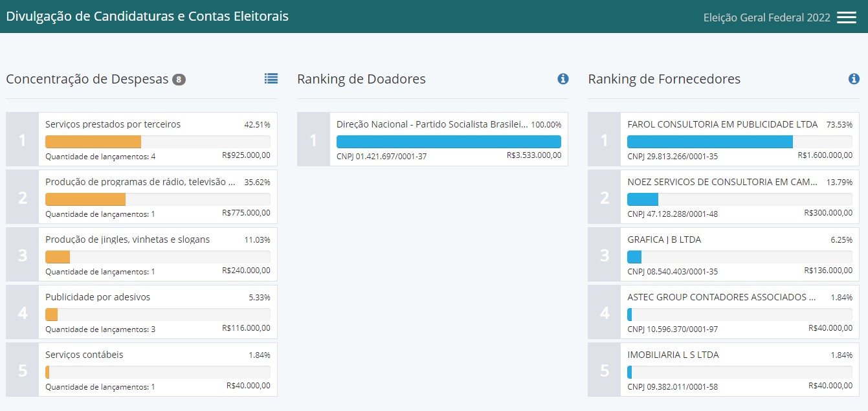Viewport: 868px width, 411px height.
Task: Click the 100.00% blue donor progress bar
Action: pyautogui.click(x=449, y=142)
